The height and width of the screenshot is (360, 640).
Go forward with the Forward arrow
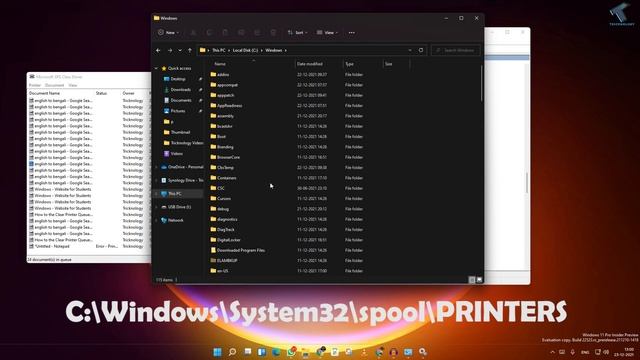(170, 50)
